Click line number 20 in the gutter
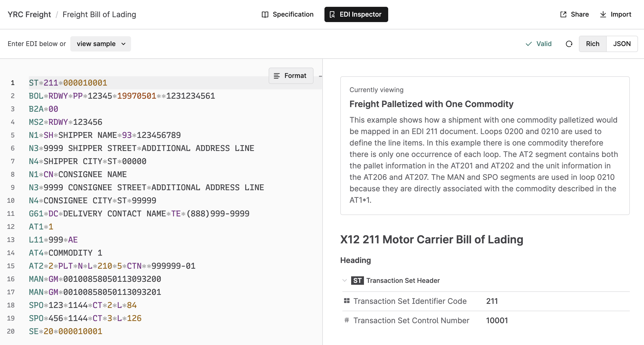This screenshot has width=644, height=345. point(11,331)
